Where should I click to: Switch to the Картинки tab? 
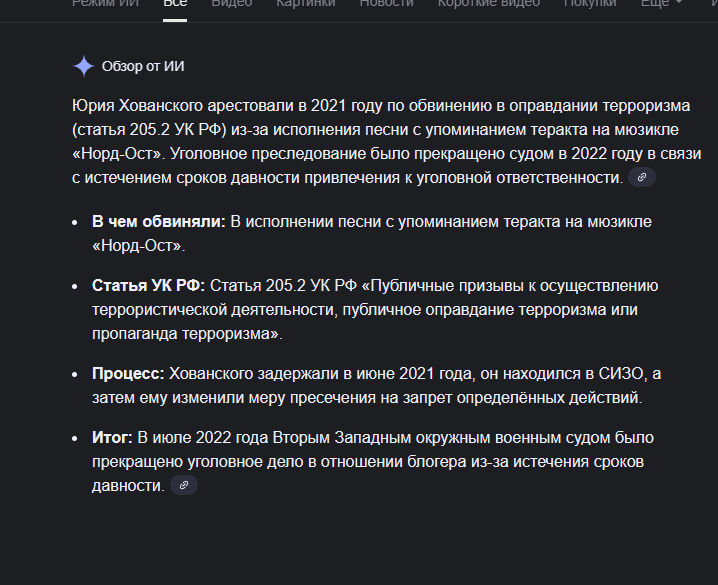click(x=305, y=4)
